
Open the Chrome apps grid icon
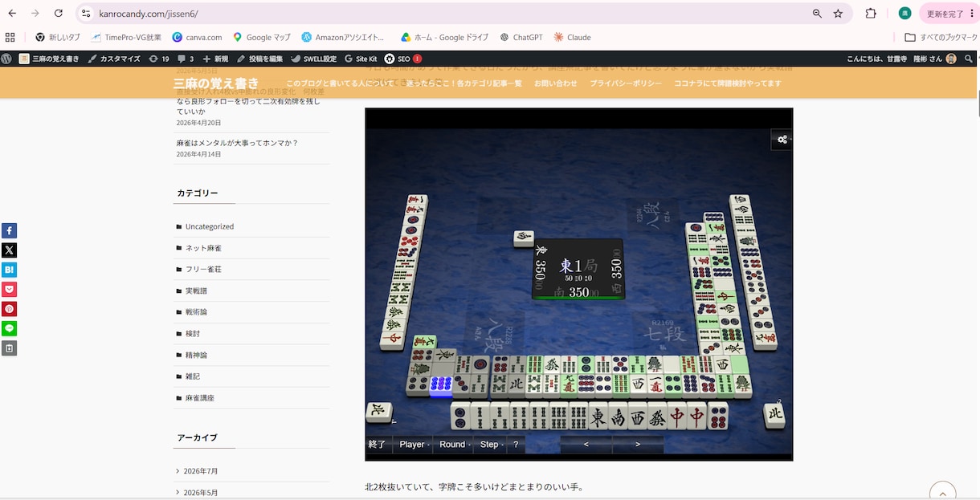coord(10,37)
